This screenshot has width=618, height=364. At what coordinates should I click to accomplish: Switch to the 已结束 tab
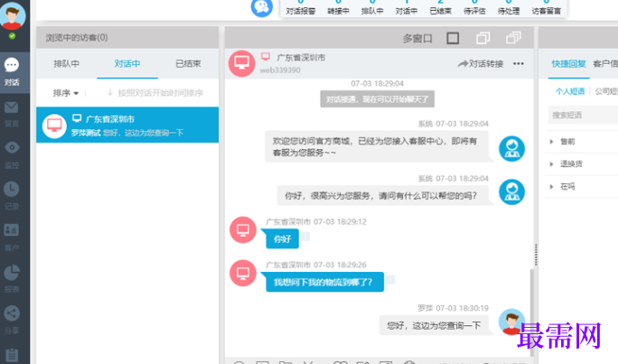pos(189,63)
